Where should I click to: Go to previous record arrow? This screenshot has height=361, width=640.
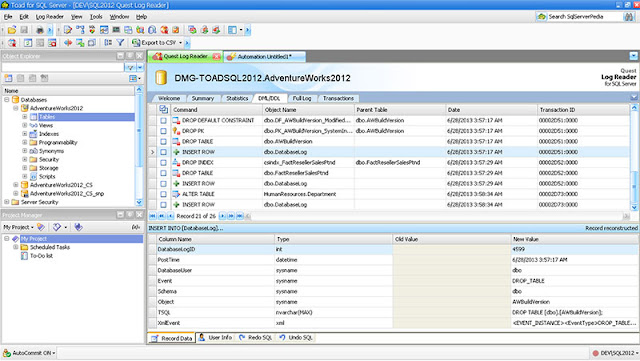(171, 216)
